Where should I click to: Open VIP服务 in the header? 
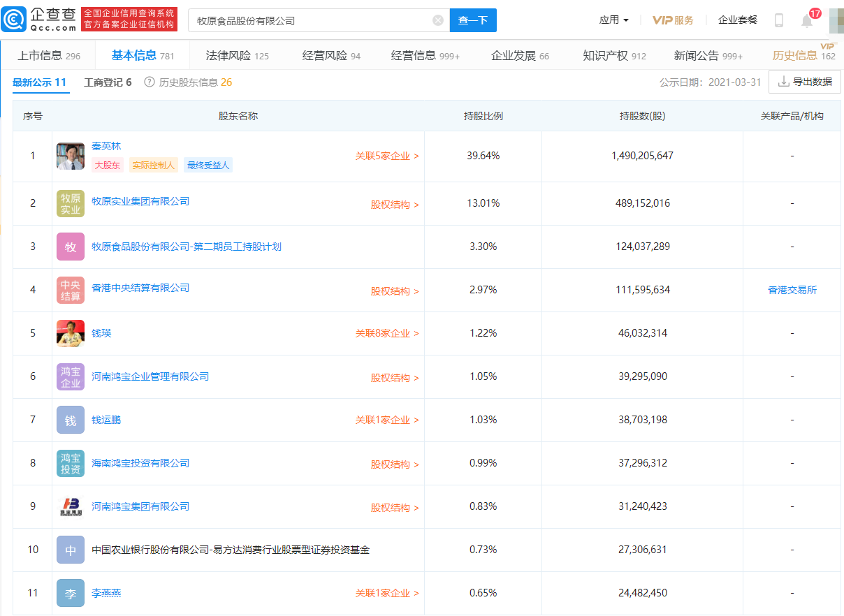(673, 20)
